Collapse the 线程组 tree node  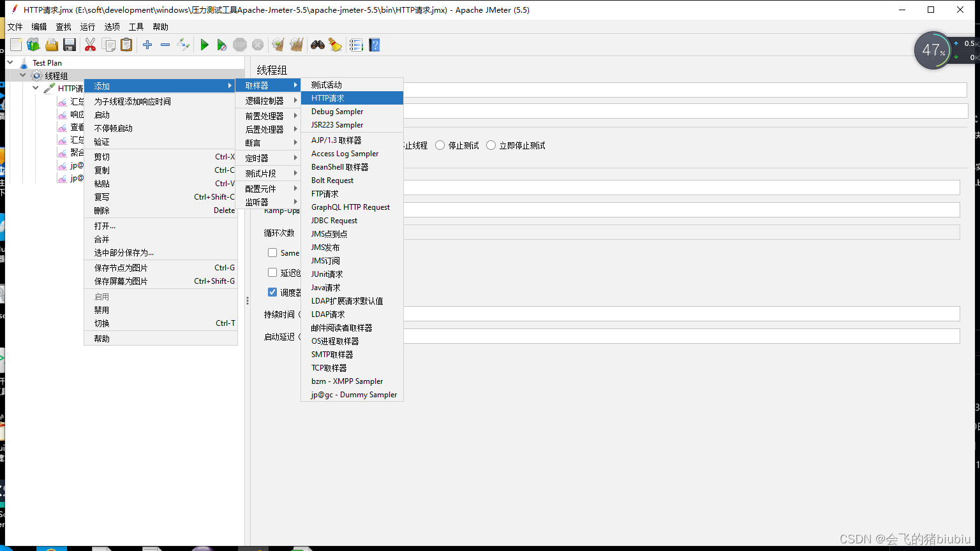coord(22,75)
